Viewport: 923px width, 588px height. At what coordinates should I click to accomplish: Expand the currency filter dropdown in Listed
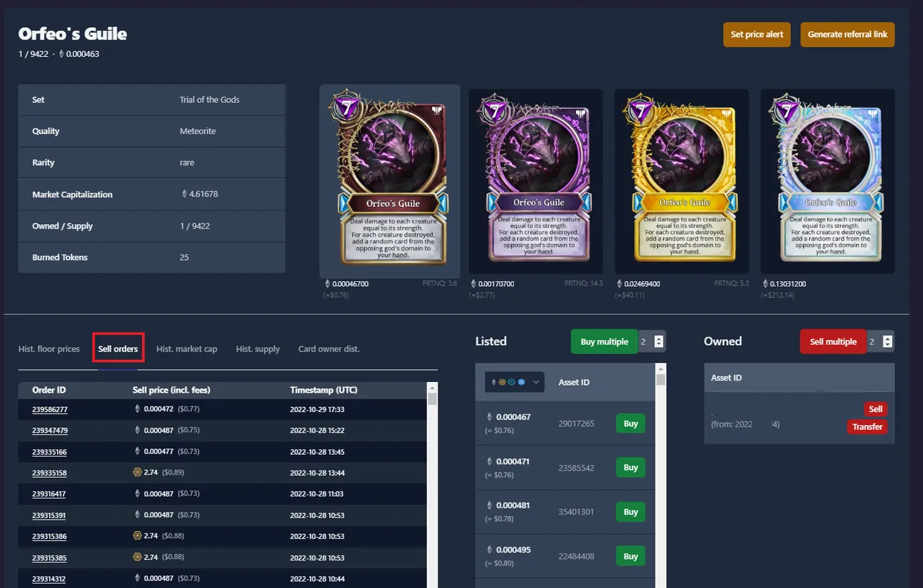coord(515,382)
